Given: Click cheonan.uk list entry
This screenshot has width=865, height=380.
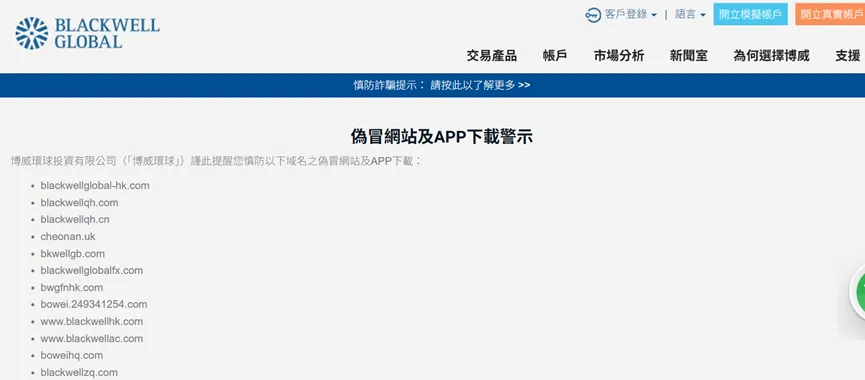Looking at the screenshot, I should (68, 237).
